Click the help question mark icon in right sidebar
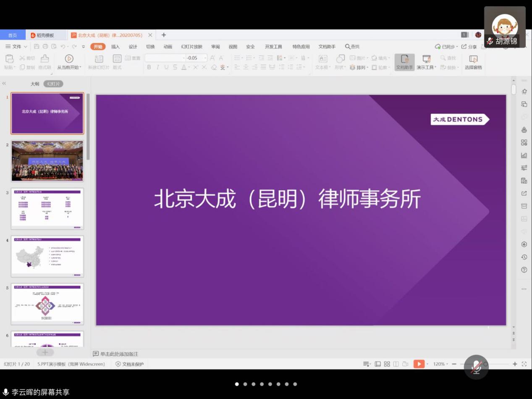The height and width of the screenshot is (399, 532). (524, 270)
